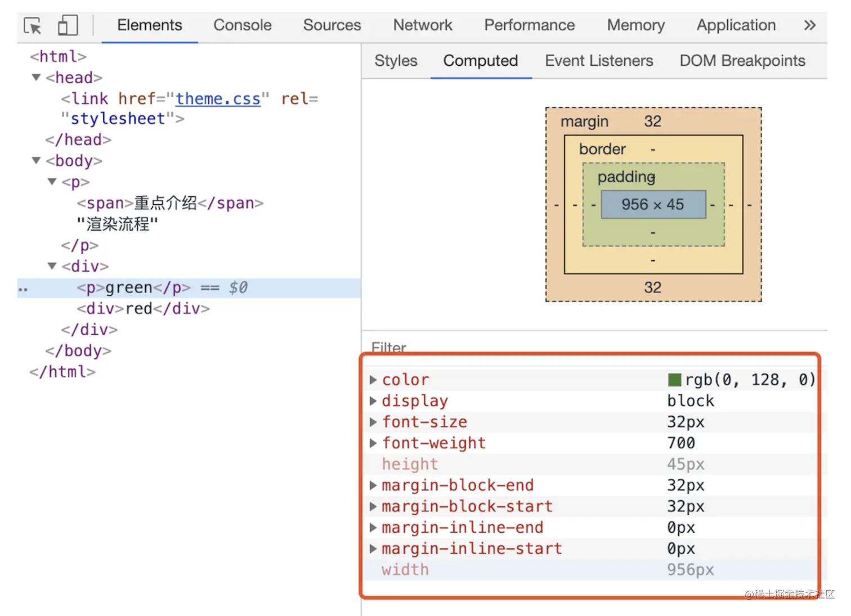This screenshot has height=616, width=851.
Task: Toggle the device toolbar icon
Action: click(68, 25)
